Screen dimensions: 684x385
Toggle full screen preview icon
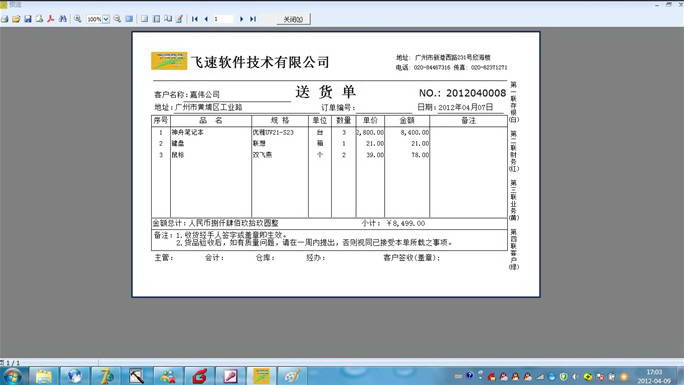[x=129, y=19]
